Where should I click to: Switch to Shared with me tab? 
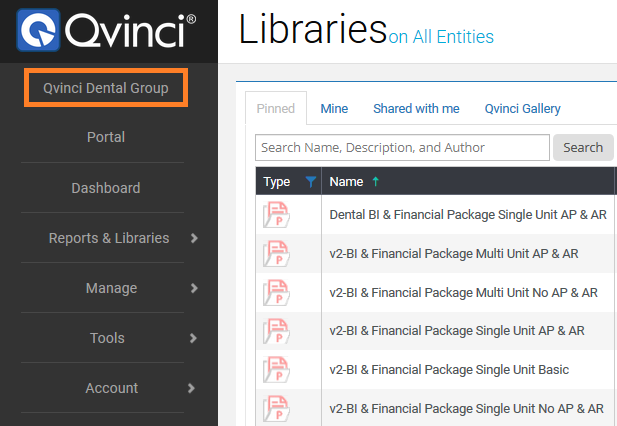click(416, 108)
